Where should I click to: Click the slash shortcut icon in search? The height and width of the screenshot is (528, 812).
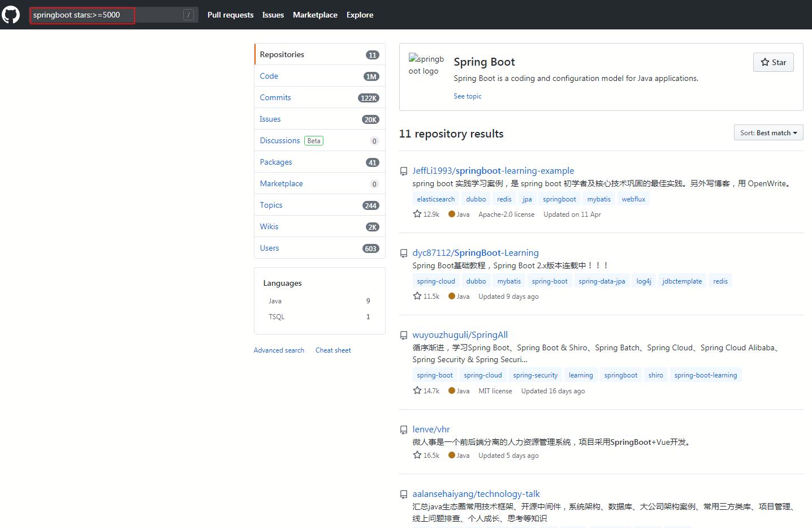click(x=188, y=15)
